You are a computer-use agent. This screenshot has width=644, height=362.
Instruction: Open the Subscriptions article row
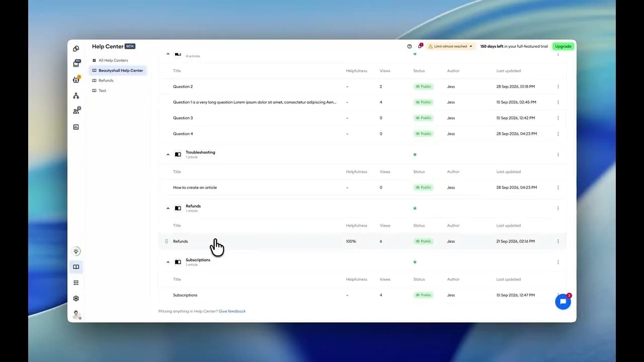tap(362, 295)
